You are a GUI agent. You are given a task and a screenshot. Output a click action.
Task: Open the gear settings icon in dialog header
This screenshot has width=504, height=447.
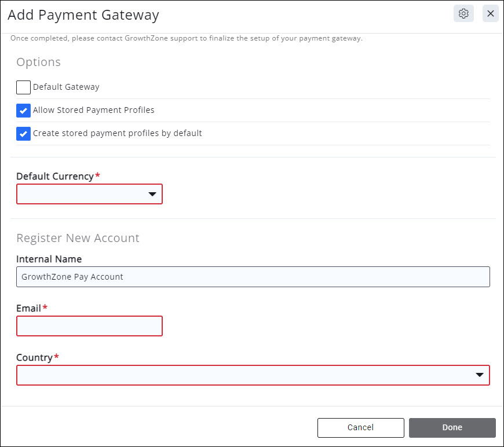(x=463, y=14)
